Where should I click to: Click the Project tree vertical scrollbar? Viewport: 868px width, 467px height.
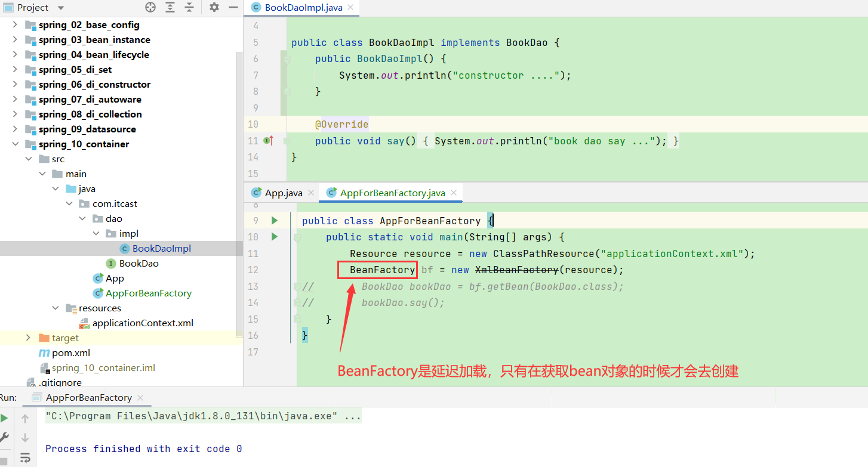tap(240, 195)
